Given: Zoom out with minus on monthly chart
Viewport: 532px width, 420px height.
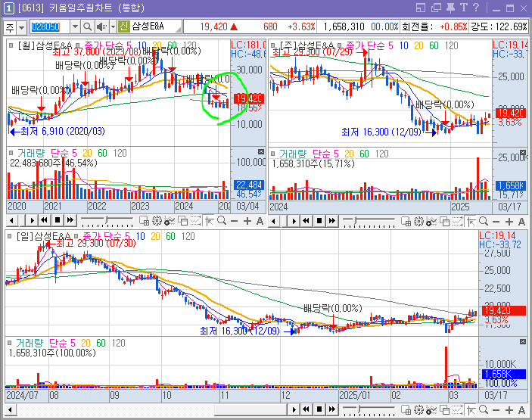Looking at the screenshot, I should pos(234,221).
